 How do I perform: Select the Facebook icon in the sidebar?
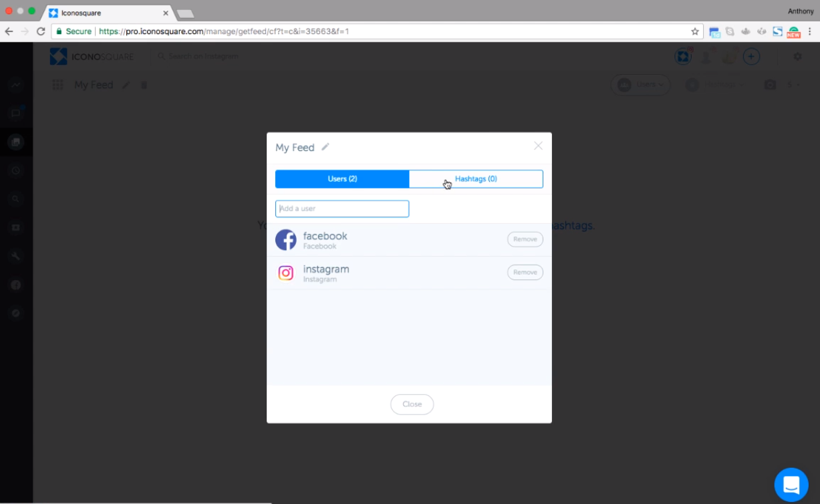coord(16,284)
